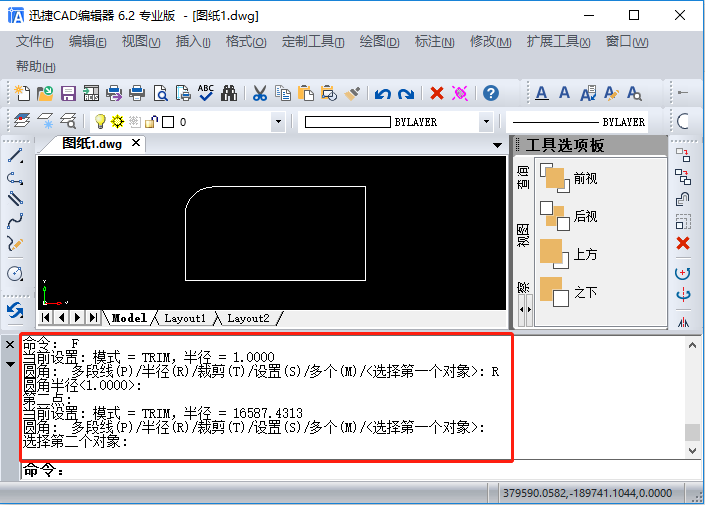
Task: Click the command history scrollbar up arrow
Action: click(692, 345)
